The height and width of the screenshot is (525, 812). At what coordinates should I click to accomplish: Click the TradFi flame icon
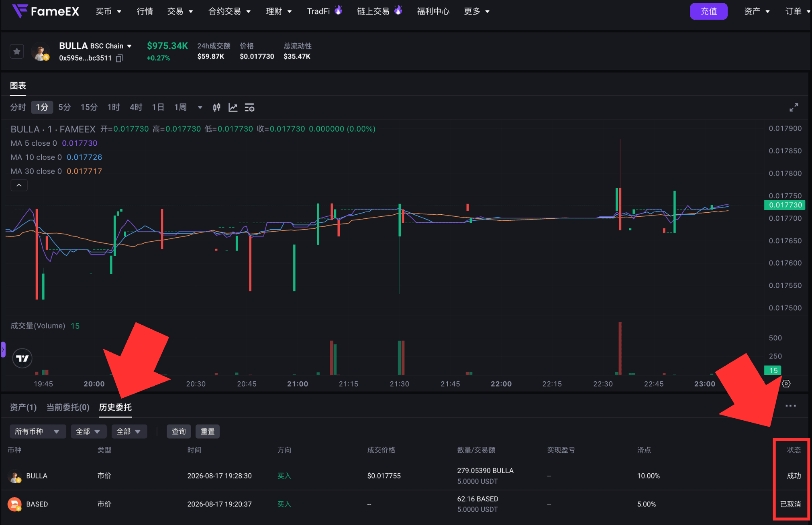coord(339,10)
